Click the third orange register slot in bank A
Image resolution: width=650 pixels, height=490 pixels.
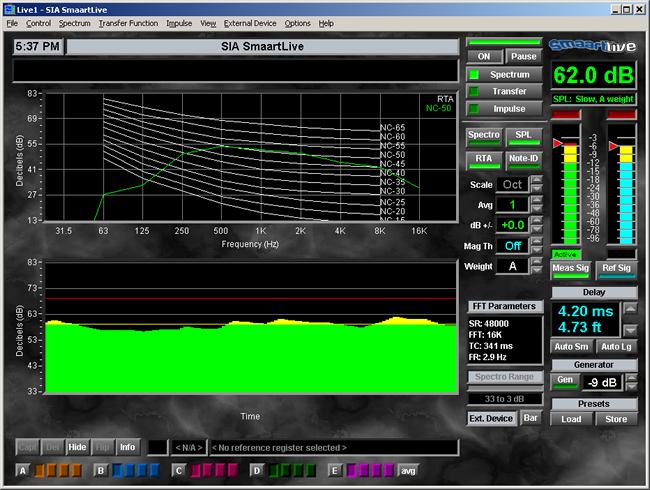click(64, 471)
